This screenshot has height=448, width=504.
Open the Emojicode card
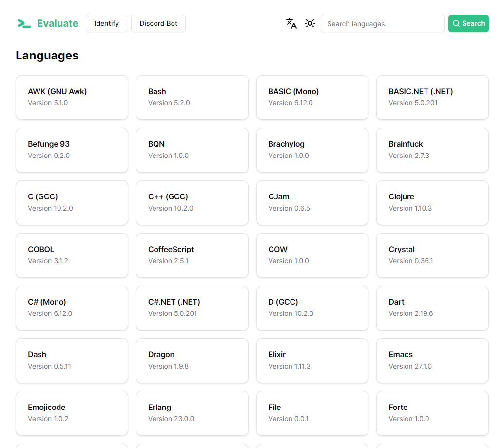(x=72, y=413)
